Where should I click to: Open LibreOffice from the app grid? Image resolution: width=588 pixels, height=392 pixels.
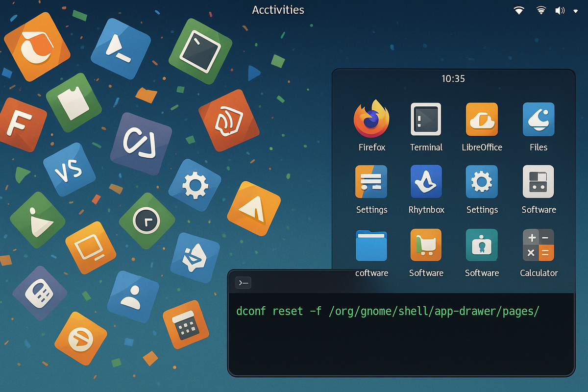(482, 119)
